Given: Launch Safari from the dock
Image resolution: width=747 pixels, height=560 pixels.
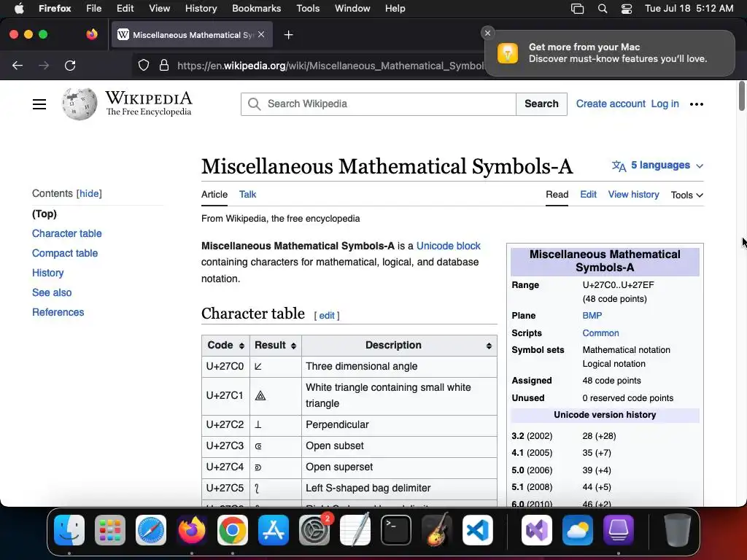Looking at the screenshot, I should [x=151, y=530].
